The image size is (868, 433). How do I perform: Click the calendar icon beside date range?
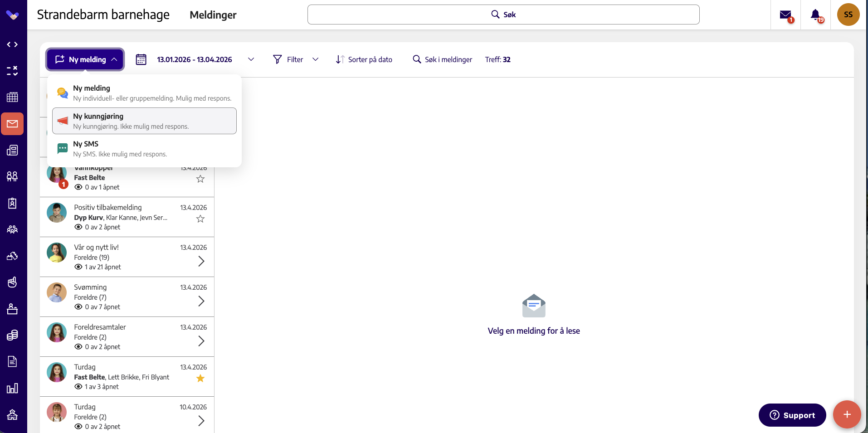pyautogui.click(x=141, y=59)
